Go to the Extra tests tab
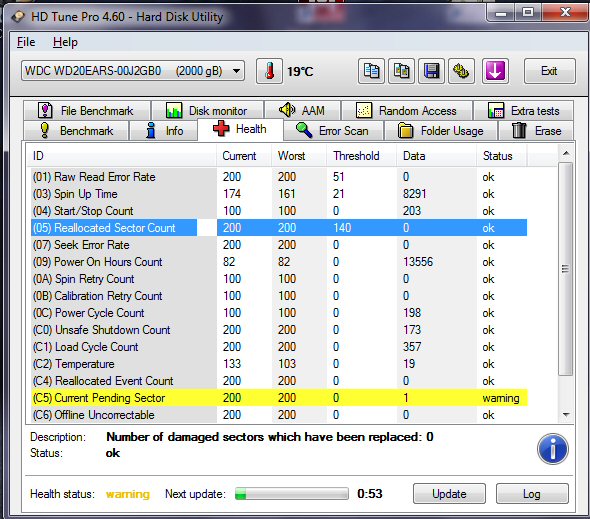Screen dimensions: 590x519 tap(523, 110)
